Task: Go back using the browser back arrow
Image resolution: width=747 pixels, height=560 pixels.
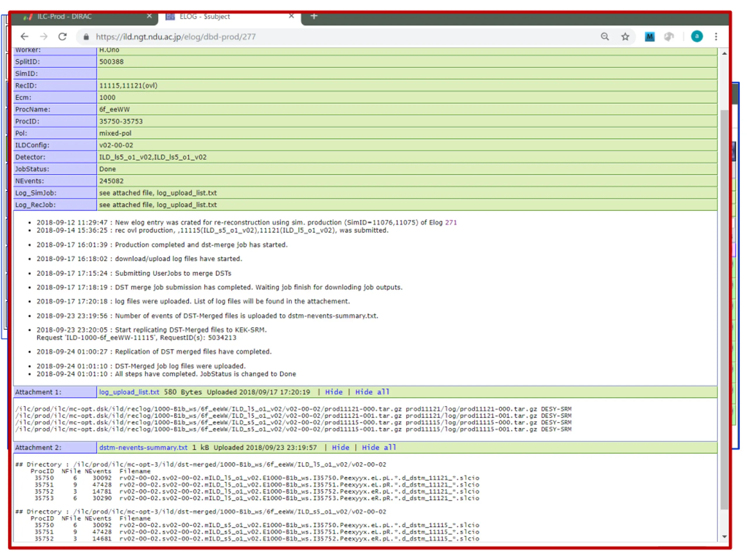Action: coord(24,37)
